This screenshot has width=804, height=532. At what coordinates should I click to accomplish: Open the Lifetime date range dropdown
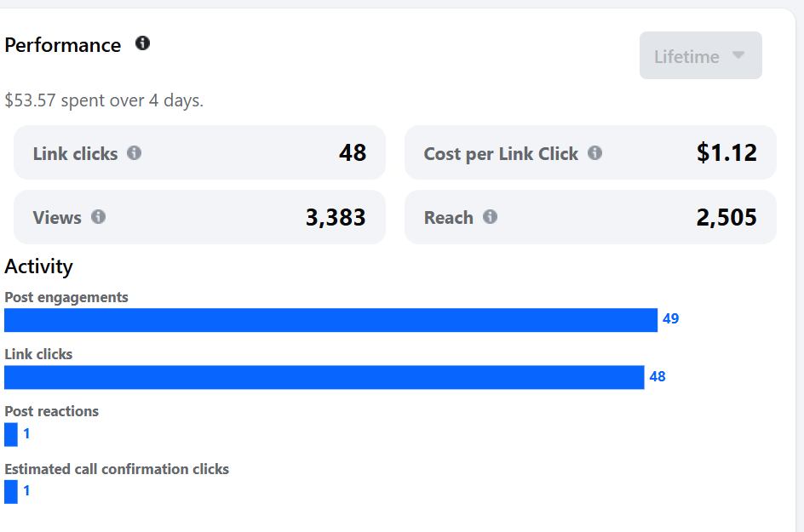700,55
